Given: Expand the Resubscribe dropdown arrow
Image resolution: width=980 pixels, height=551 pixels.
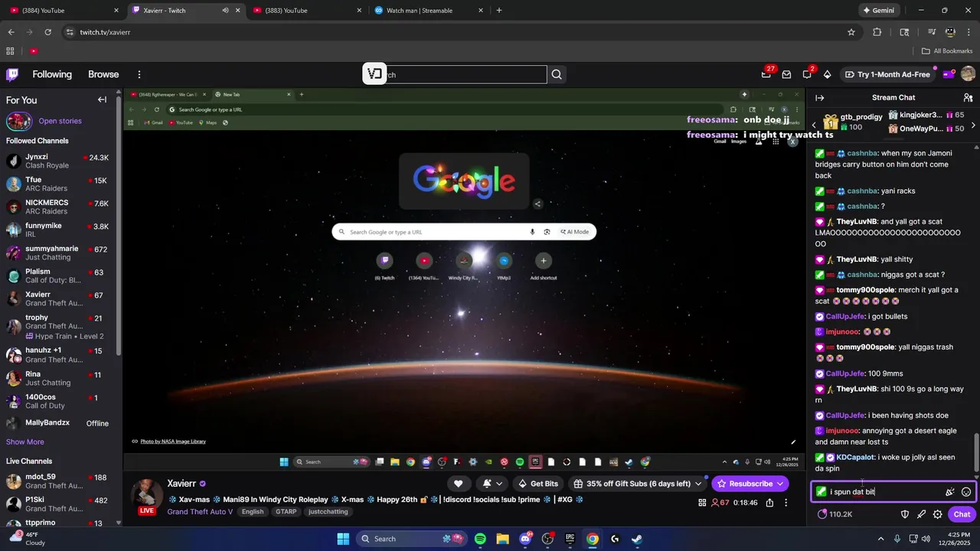Looking at the screenshot, I should (780, 484).
